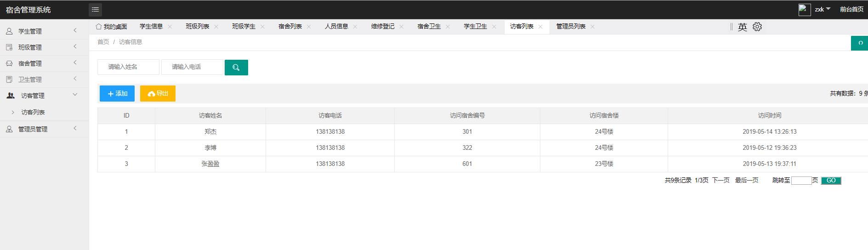Close the 宿舍列表 tab
This screenshot has height=250, width=868.
tap(309, 27)
